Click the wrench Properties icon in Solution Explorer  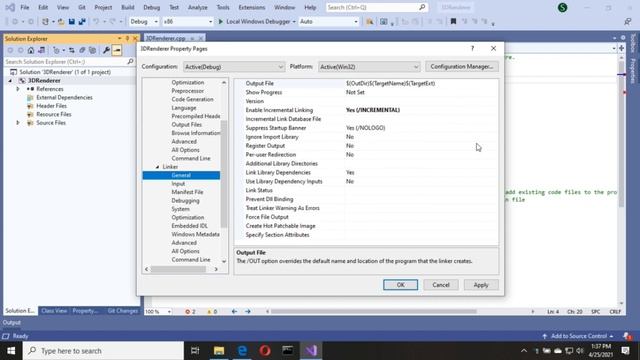[x=106, y=50]
